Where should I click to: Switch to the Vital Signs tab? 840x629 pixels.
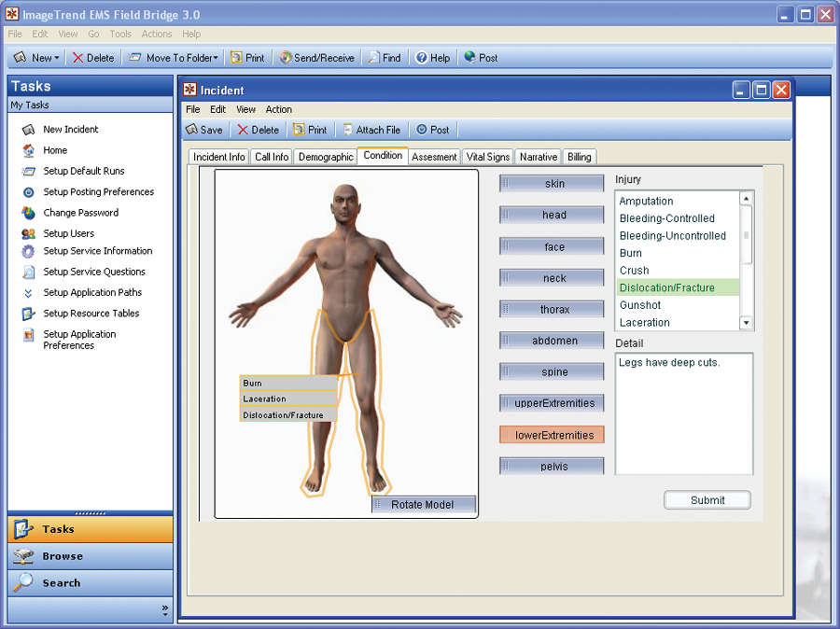[488, 157]
